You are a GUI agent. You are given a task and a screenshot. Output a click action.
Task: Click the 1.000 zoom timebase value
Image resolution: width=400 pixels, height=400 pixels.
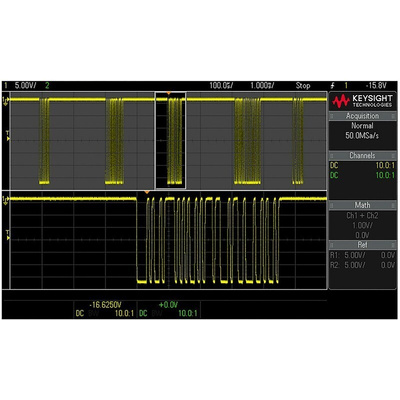click(262, 86)
